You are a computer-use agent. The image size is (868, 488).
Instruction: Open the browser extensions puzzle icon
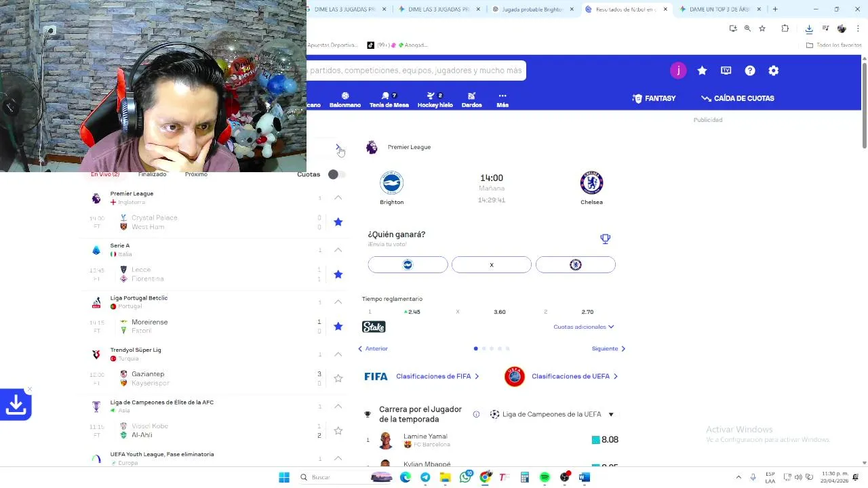click(785, 28)
